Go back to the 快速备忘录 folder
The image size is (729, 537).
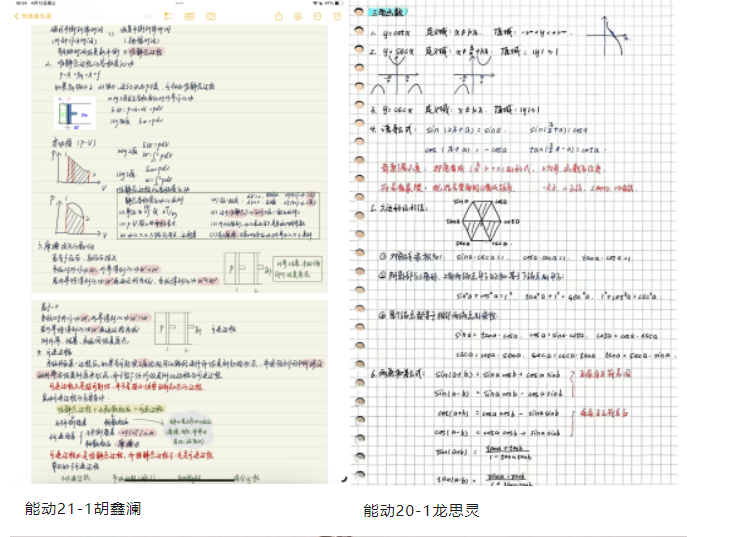point(32,17)
